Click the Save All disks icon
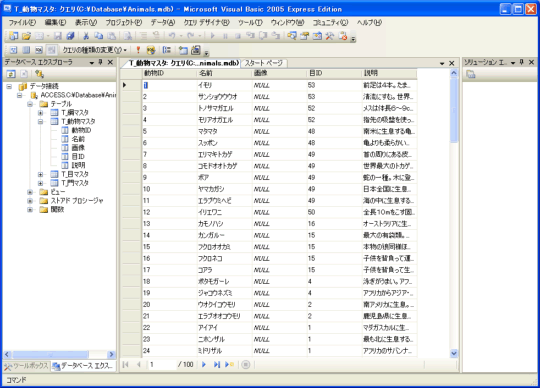 70,36
